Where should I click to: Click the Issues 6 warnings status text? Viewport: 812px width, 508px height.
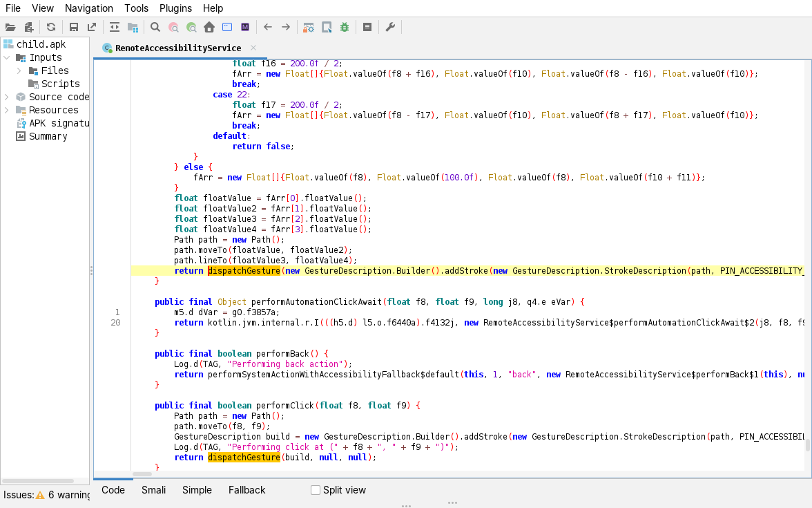[47, 495]
